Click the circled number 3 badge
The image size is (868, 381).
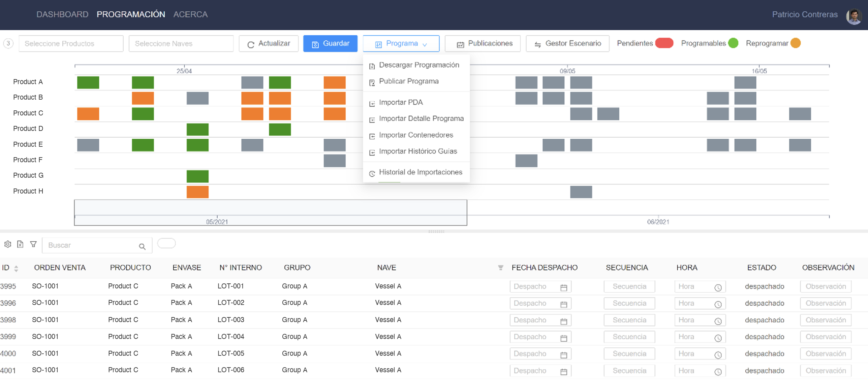8,43
